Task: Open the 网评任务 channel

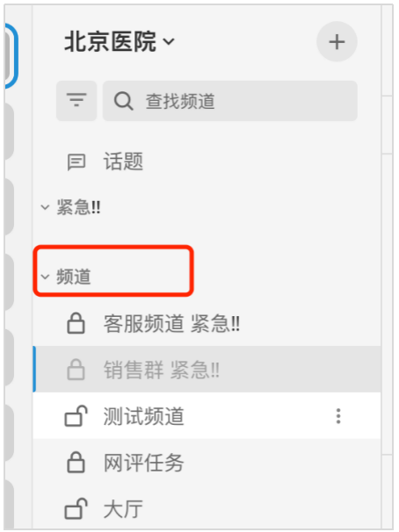Action: (207, 462)
